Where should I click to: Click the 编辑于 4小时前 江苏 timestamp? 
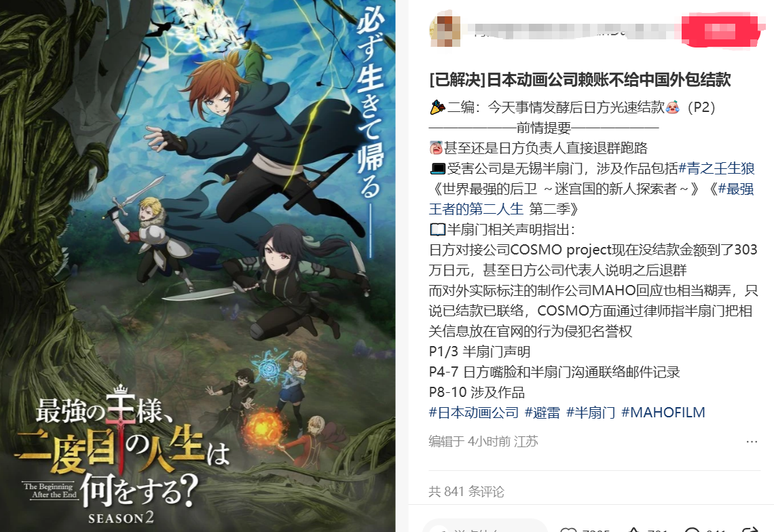pyautogui.click(x=483, y=441)
